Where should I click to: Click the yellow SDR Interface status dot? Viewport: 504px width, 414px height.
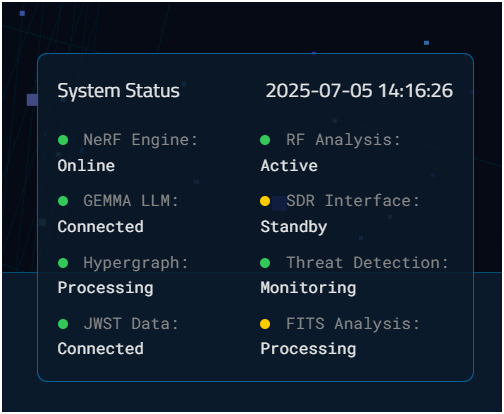(x=265, y=201)
